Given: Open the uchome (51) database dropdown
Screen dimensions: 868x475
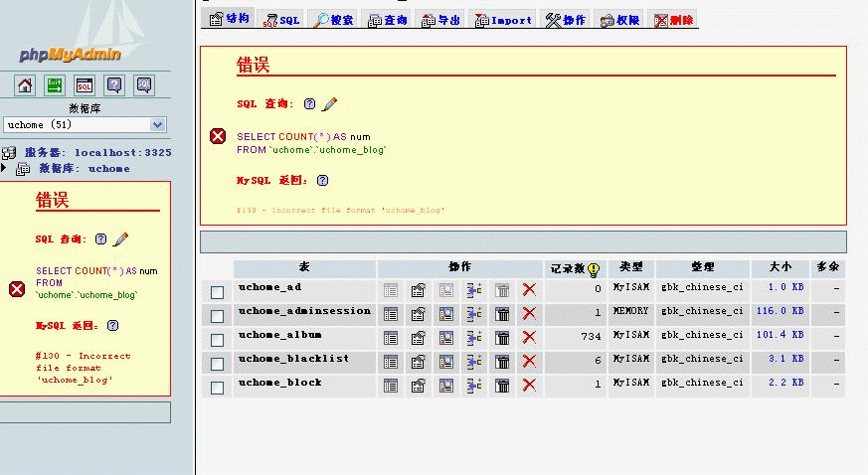Looking at the screenshot, I should (x=85, y=125).
